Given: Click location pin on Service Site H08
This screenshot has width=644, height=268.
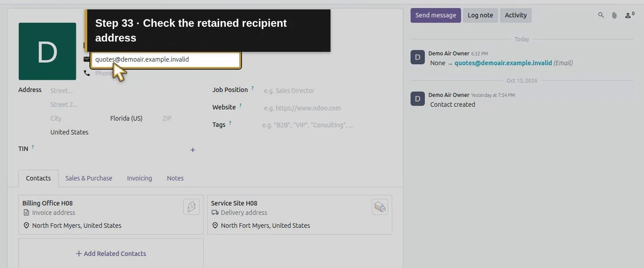Looking at the screenshot, I should (215, 226).
